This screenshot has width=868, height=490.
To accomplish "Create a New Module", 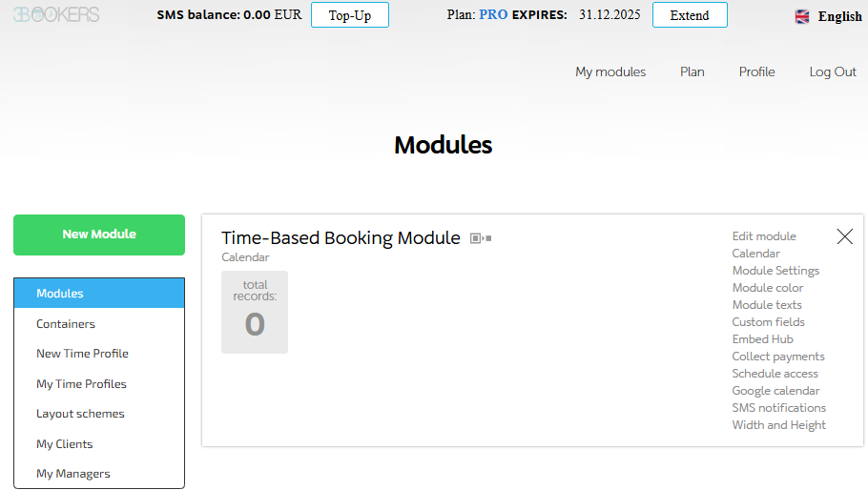I will 99,235.
